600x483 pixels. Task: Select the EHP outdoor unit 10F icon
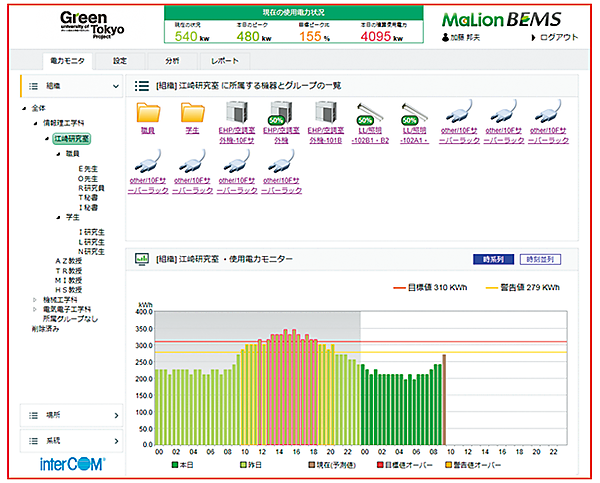[238, 113]
